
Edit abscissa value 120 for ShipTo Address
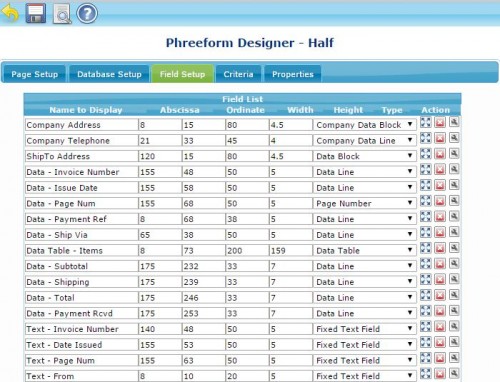click(x=160, y=156)
